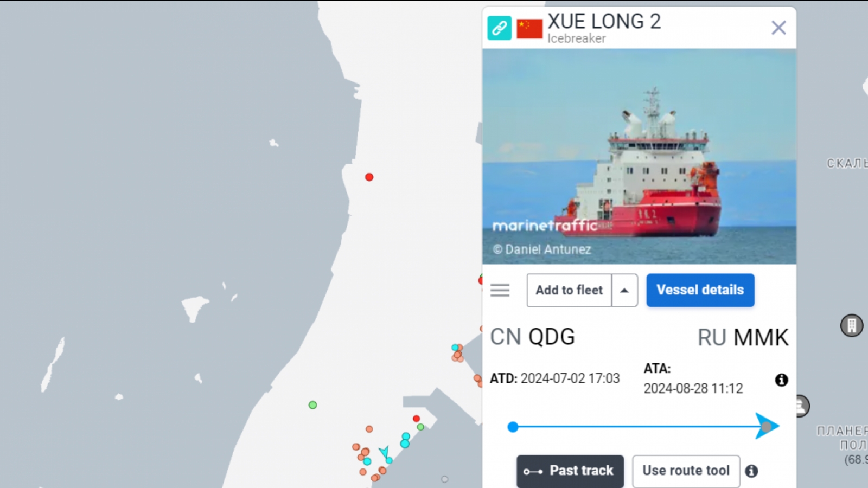Image resolution: width=868 pixels, height=488 pixels.
Task: Expand the Add to fleet dropdown arrow
Action: click(625, 290)
